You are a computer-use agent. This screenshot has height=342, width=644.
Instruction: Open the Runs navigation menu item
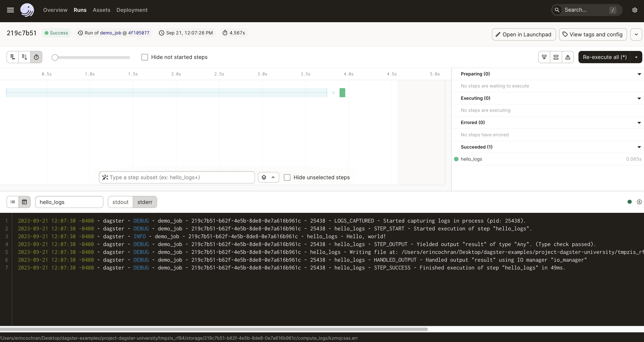80,10
